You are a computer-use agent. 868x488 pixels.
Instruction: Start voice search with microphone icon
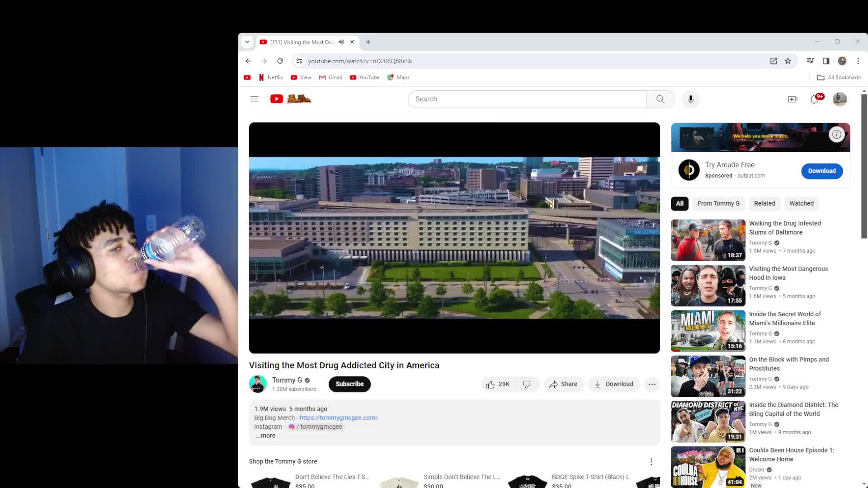coord(690,99)
